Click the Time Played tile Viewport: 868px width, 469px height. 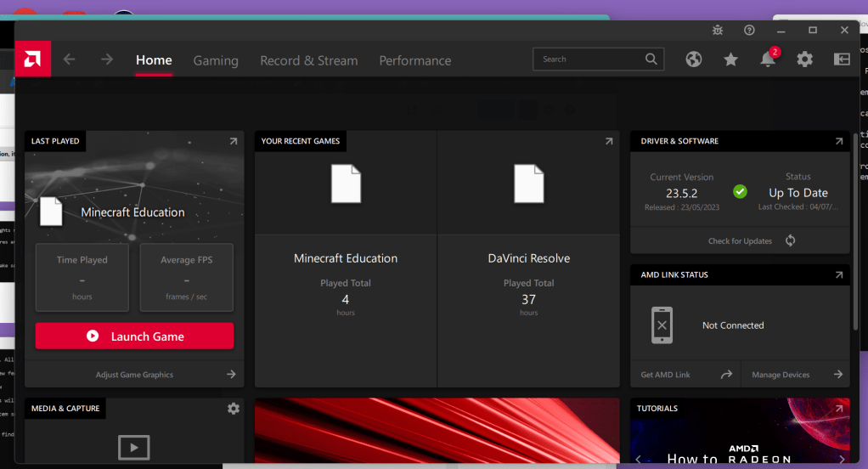(x=82, y=278)
